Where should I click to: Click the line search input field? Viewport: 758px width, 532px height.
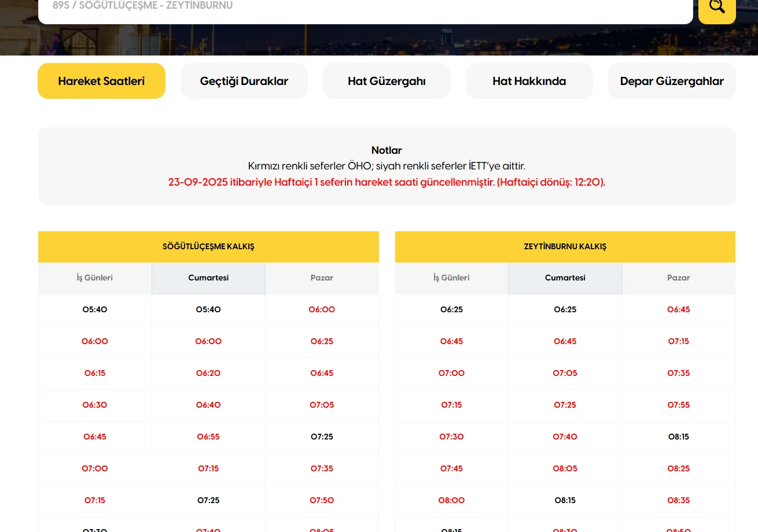click(365, 8)
